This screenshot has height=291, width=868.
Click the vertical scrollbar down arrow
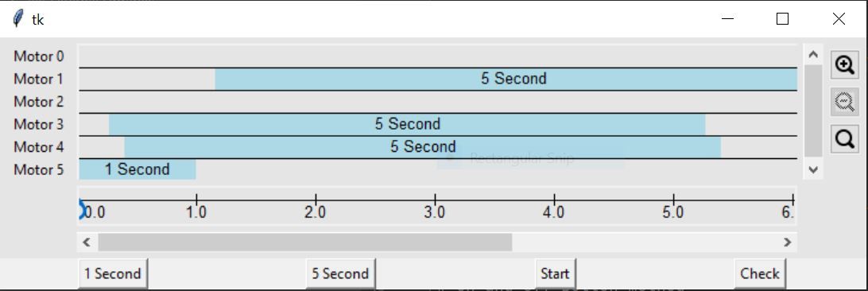[812, 170]
